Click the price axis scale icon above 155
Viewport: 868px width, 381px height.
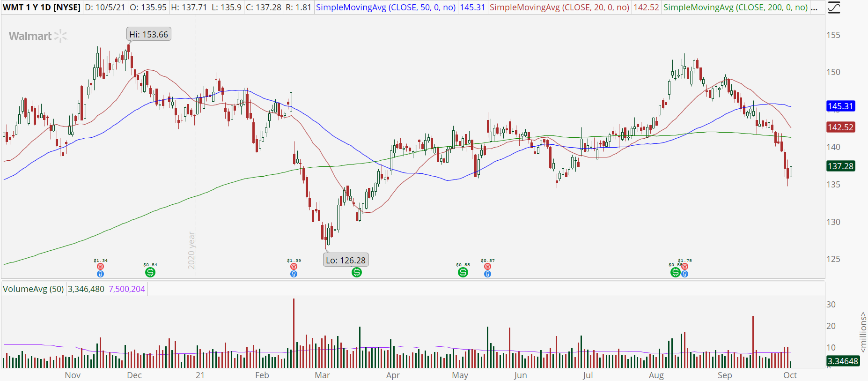834,8
